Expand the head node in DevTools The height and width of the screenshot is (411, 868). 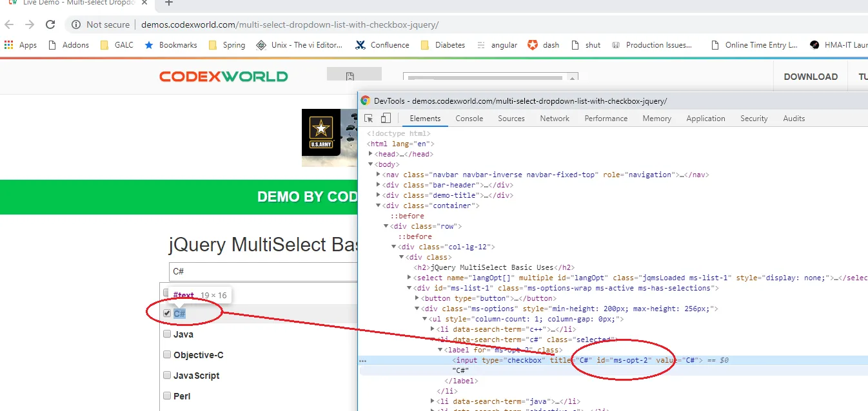pyautogui.click(x=371, y=154)
